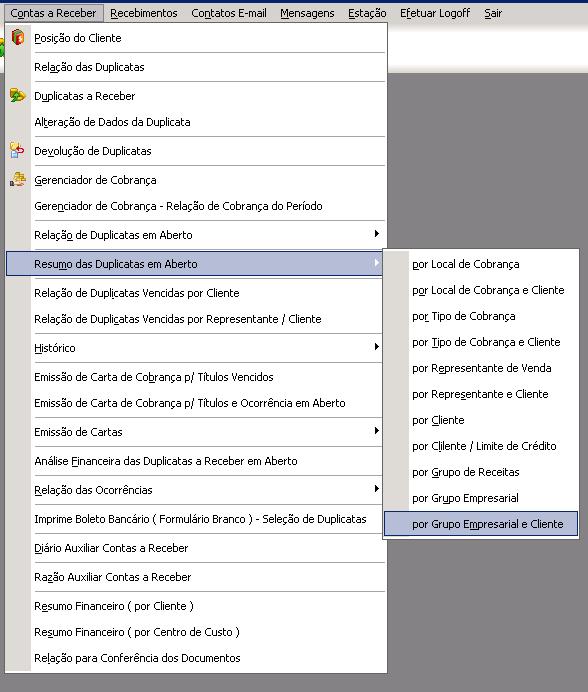Select por Representante de Venda
This screenshot has width=588, height=692.
[x=481, y=368]
